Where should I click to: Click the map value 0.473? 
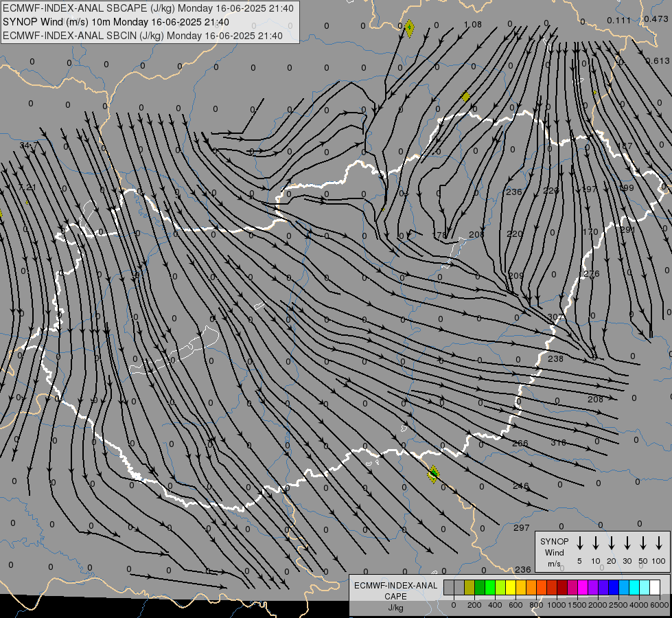pyautogui.click(x=656, y=19)
